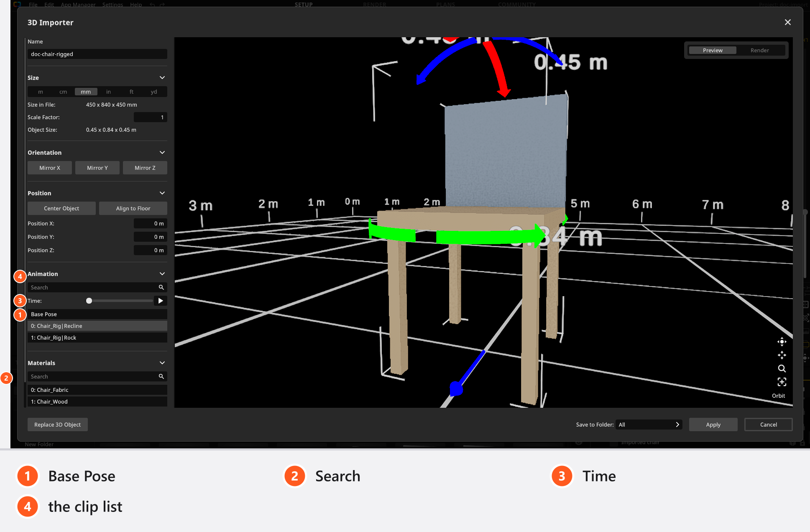Screen dimensions: 810x532
Task: Click the animation Time slider handle
Action: click(89, 301)
